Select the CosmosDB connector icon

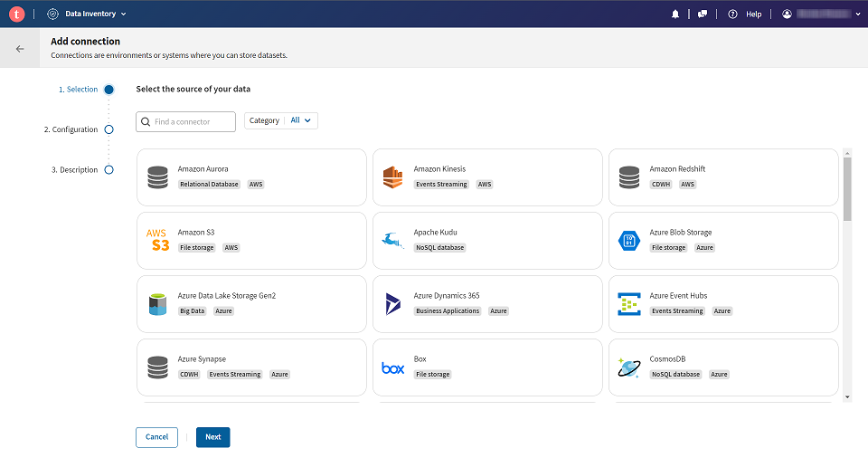pyautogui.click(x=628, y=367)
